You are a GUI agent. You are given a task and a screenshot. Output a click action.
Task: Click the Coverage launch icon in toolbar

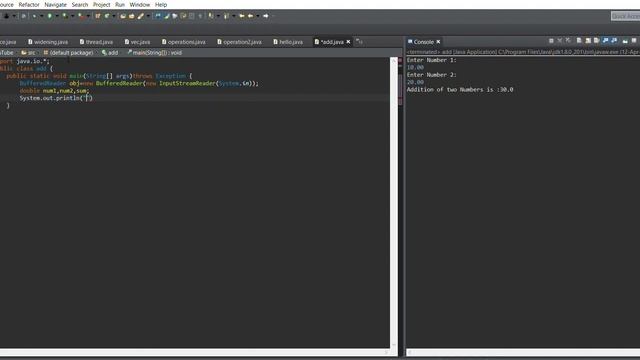pyautogui.click(x=64, y=16)
